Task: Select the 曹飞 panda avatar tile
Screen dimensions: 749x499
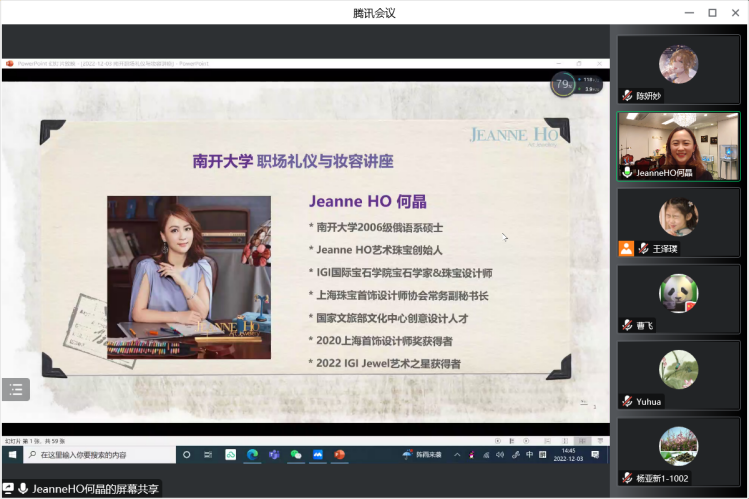Action: click(x=678, y=293)
